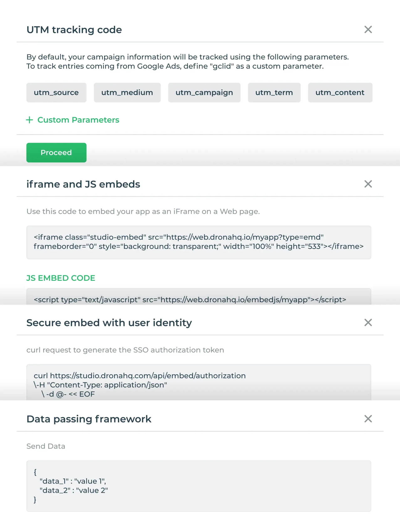Click the utm_campaign parameter tag

(203, 92)
